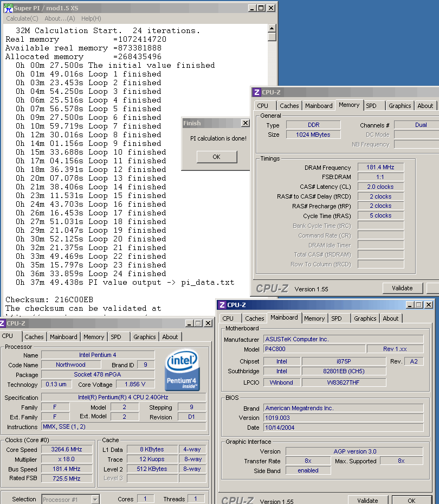The height and width of the screenshot is (504, 439).
Task: Switch to Caches tab in Memory CPU-Z window
Action: tap(289, 105)
